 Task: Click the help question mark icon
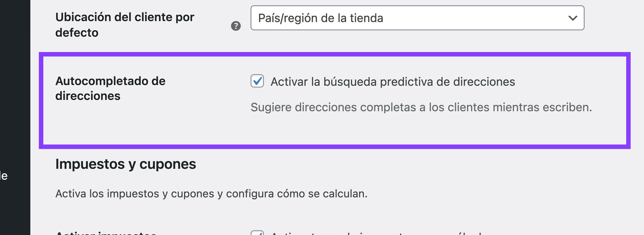(x=236, y=26)
